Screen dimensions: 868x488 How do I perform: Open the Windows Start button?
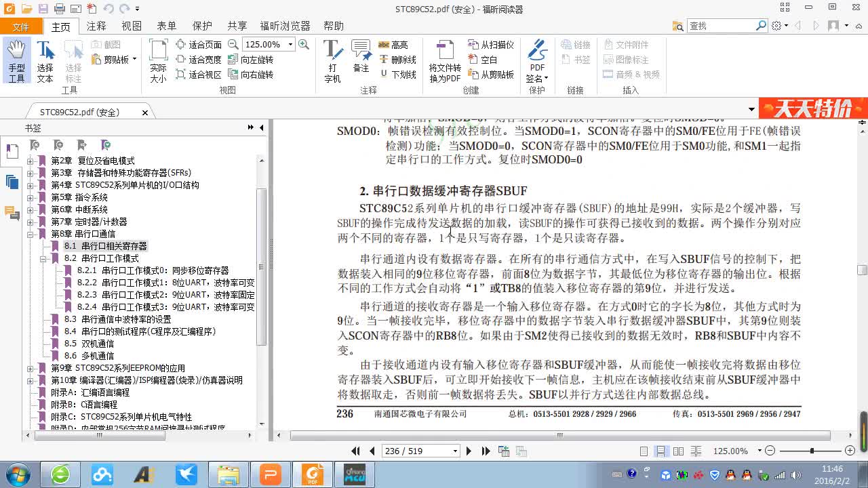17,474
